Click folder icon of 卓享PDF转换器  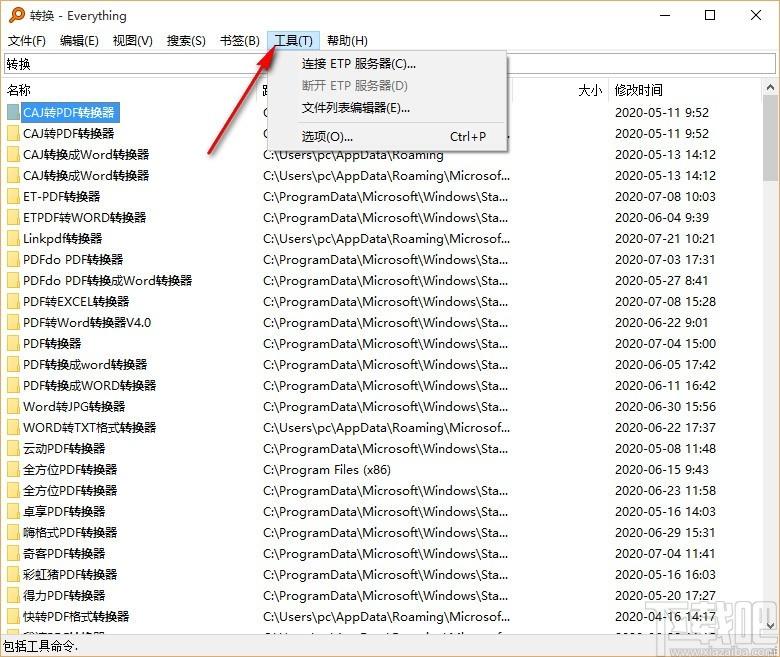point(13,511)
